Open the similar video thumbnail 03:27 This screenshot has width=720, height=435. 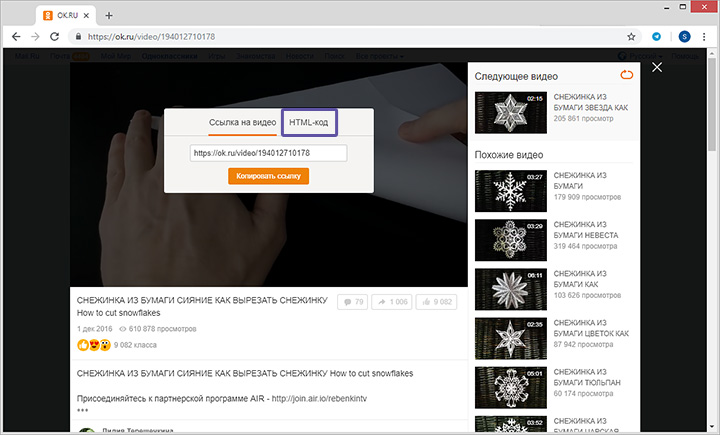pyautogui.click(x=511, y=191)
